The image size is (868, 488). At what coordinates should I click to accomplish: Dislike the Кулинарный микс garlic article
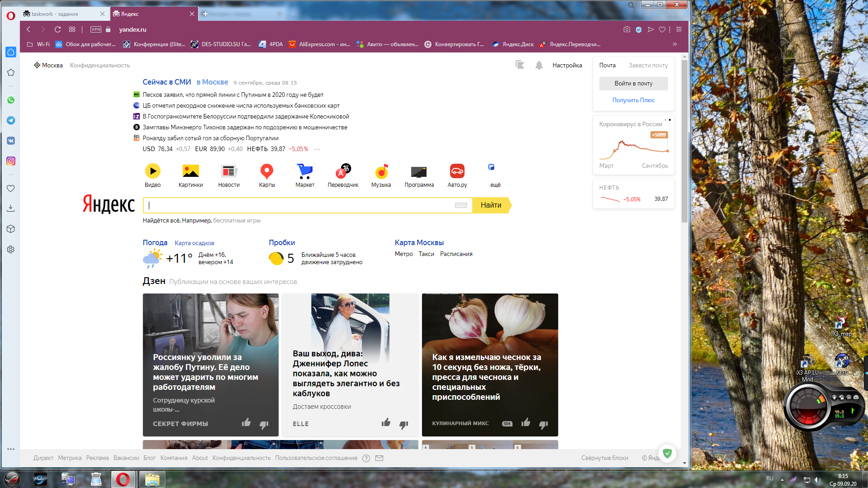pyautogui.click(x=544, y=424)
